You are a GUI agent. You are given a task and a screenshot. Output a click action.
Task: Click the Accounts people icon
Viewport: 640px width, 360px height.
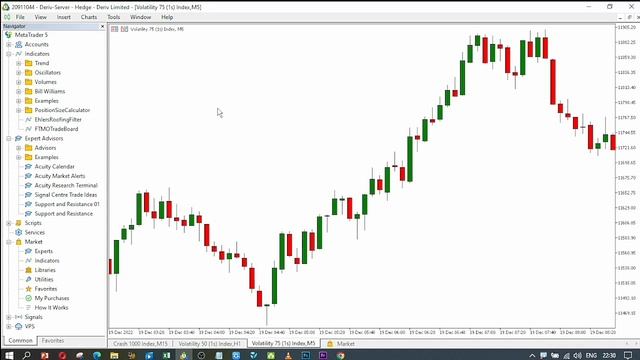click(x=19, y=44)
